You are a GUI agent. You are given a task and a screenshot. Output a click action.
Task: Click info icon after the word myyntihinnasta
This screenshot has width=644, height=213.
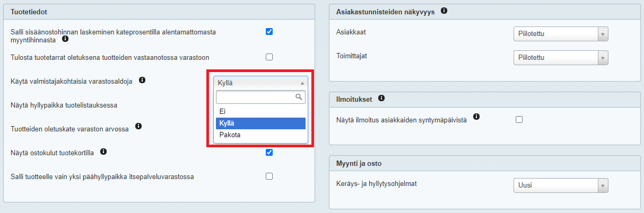(x=65, y=39)
